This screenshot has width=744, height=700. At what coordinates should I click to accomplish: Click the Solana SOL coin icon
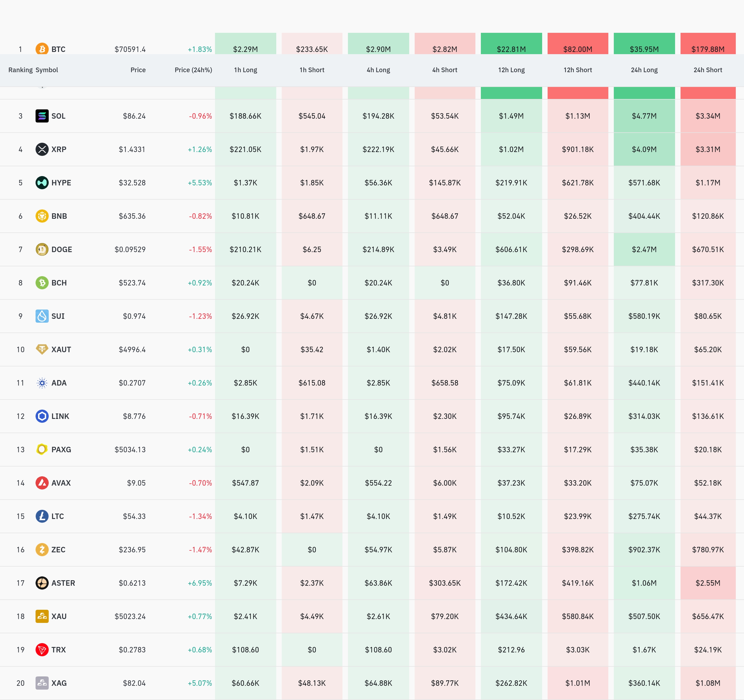click(x=42, y=116)
